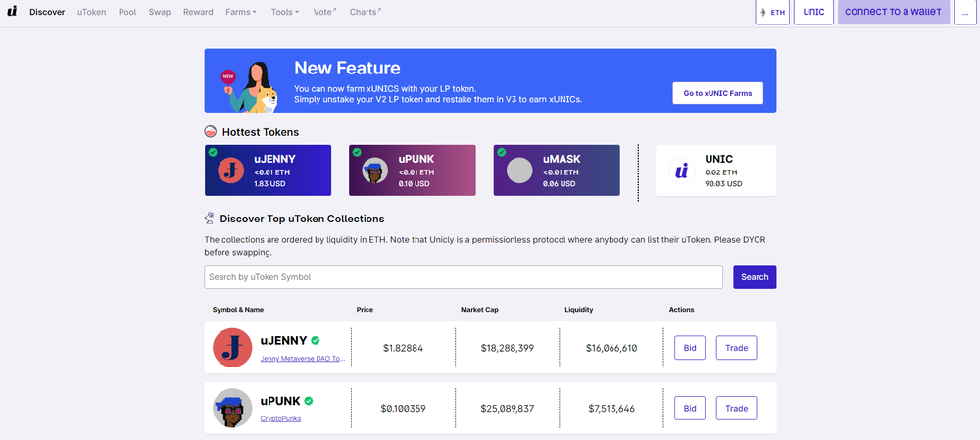
Task: Click the uPUNK avatar in the table row
Action: tap(232, 408)
